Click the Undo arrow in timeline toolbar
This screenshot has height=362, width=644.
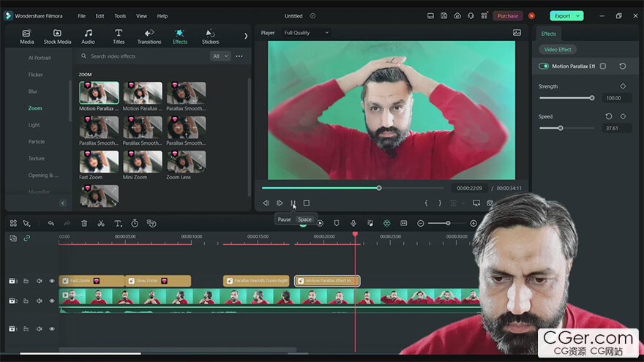point(50,223)
